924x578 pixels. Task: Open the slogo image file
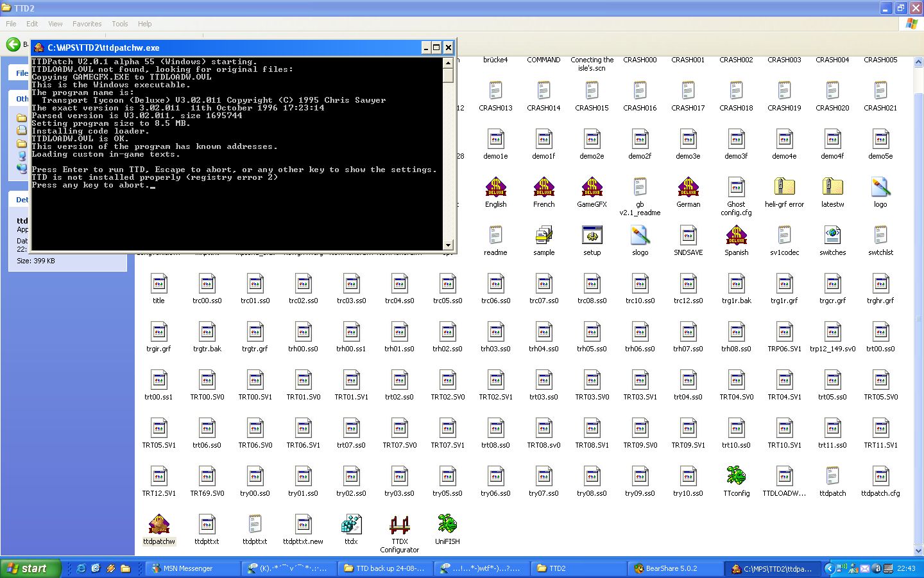tap(640, 235)
